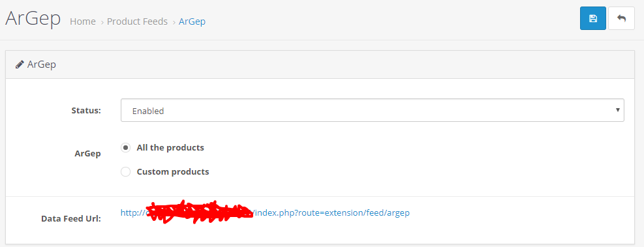The width and height of the screenshot is (644, 247).
Task: Click the ArGep options field label
Action: (88, 154)
